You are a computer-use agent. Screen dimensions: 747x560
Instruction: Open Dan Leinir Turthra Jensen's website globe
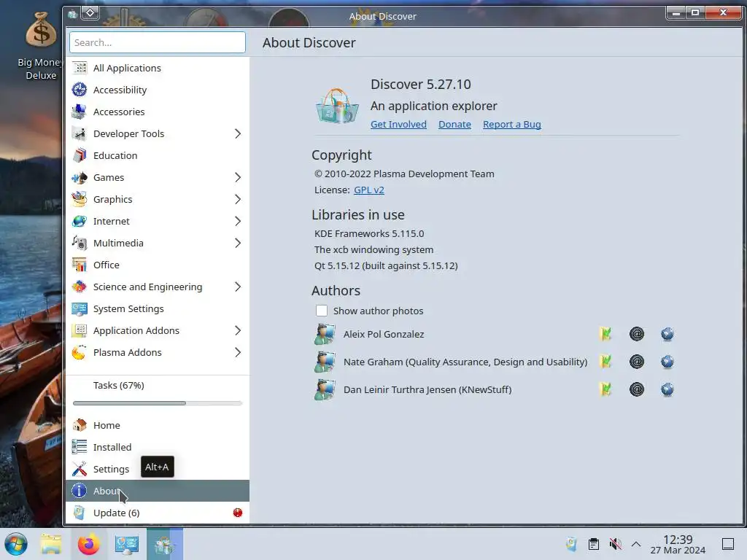click(x=667, y=389)
